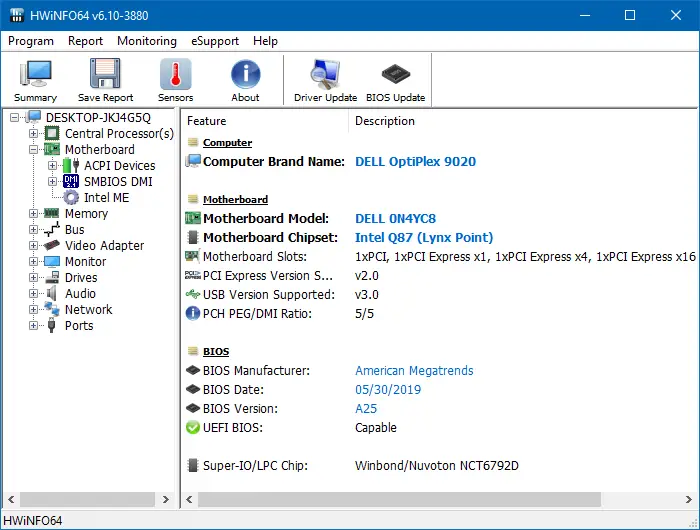Select the PCI Express Version row label
This screenshot has height=530, width=700.
[x=267, y=275]
